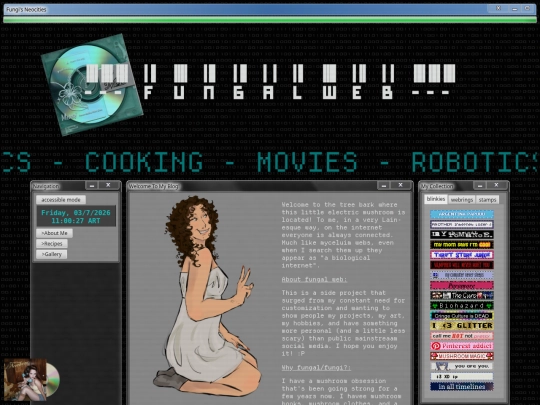Switch to the webrings tab
The height and width of the screenshot is (405, 540).
[462, 200]
